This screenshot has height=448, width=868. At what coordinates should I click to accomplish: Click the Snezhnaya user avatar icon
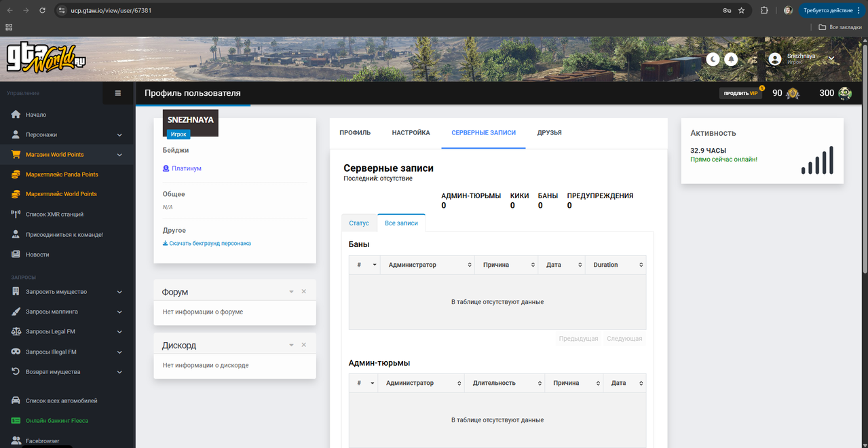(774, 59)
